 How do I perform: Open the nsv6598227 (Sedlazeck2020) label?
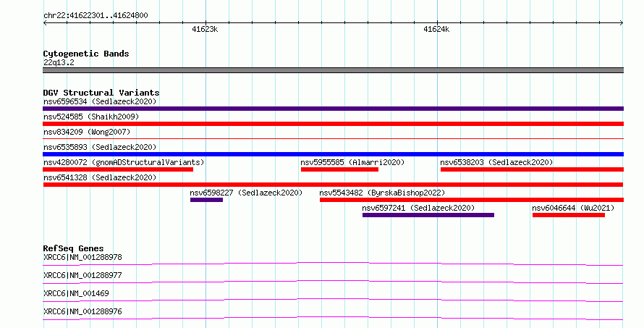[x=246, y=193]
